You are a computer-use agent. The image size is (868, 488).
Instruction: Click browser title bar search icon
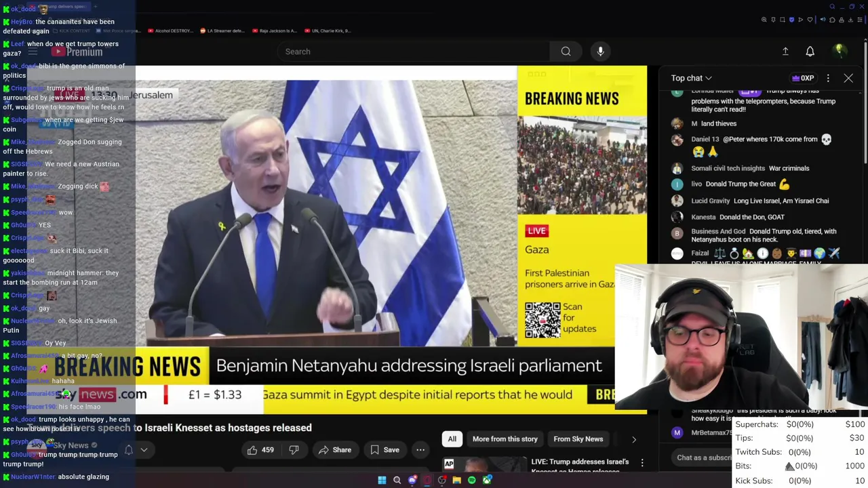coord(832,7)
